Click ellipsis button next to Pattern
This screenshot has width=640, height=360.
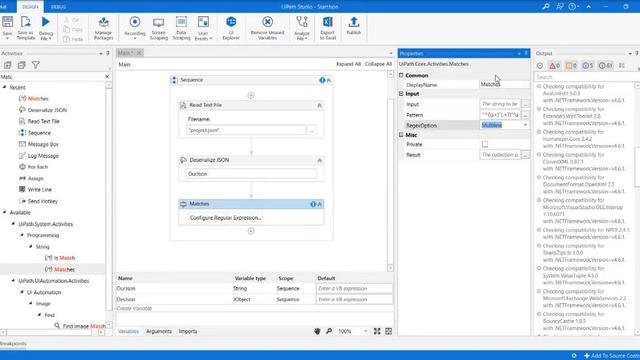[x=525, y=115]
